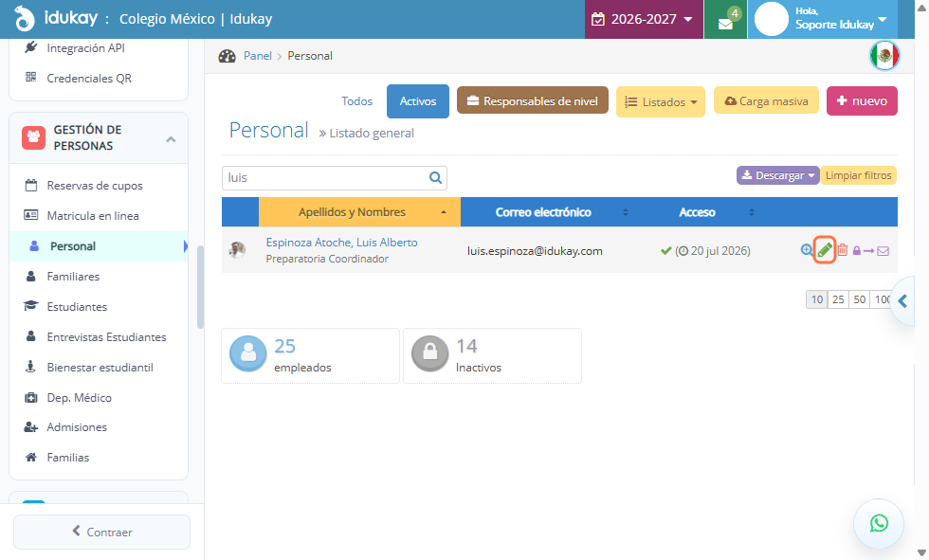Click the WhatsApp chat button
Viewport: 929px width, 560px height.
pyautogui.click(x=879, y=523)
